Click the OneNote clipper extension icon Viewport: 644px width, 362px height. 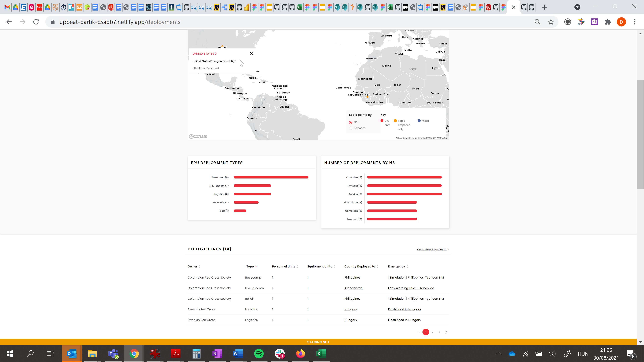594,22
